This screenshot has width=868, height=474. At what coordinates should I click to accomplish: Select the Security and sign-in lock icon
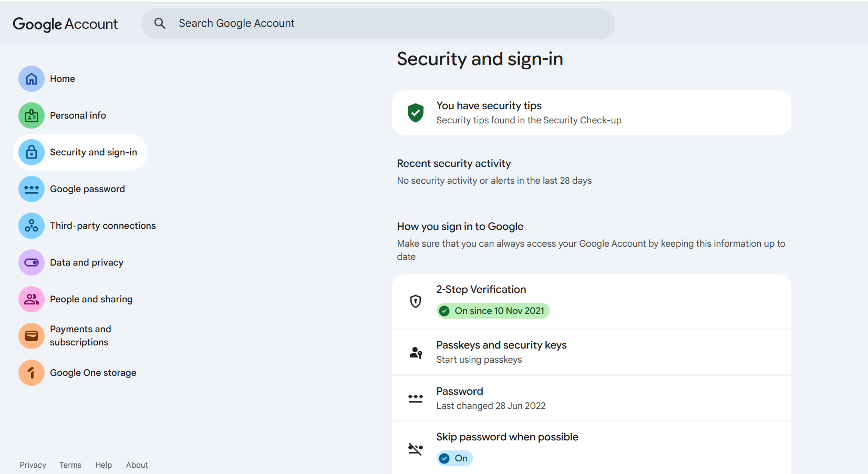pos(31,152)
